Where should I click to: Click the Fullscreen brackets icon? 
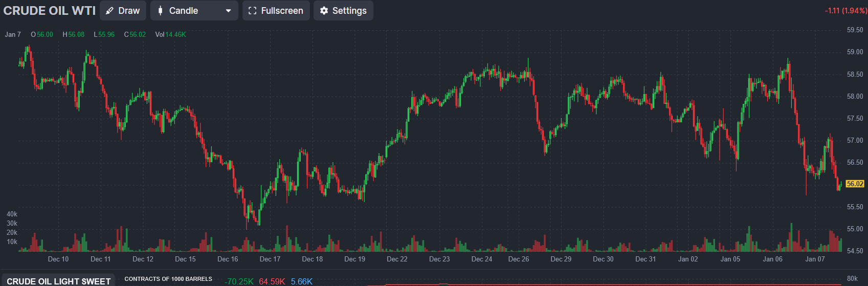tap(252, 11)
